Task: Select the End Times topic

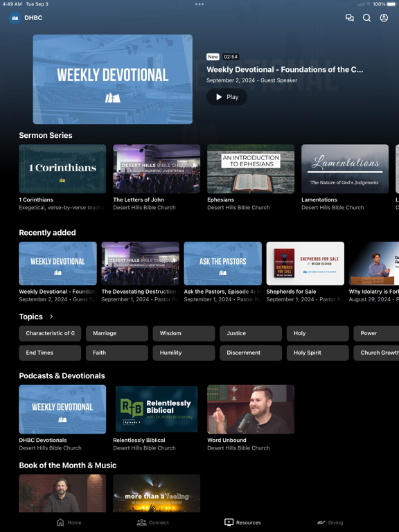Action: point(50,353)
